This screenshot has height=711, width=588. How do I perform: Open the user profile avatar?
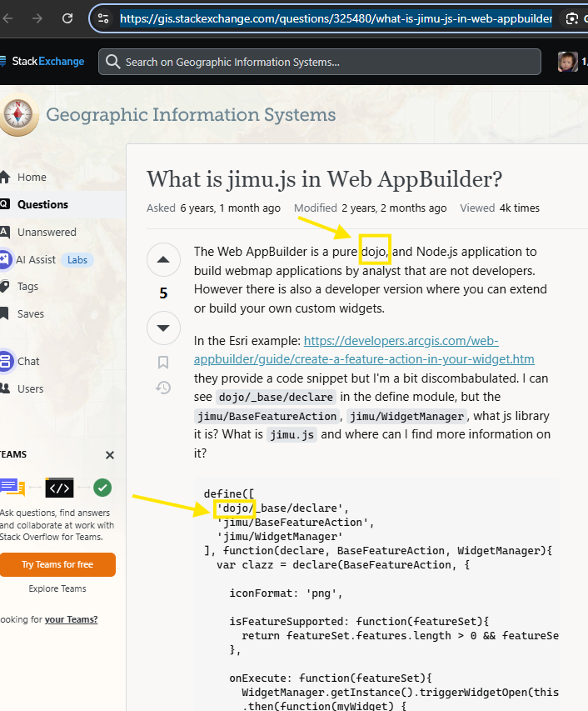pos(568,62)
